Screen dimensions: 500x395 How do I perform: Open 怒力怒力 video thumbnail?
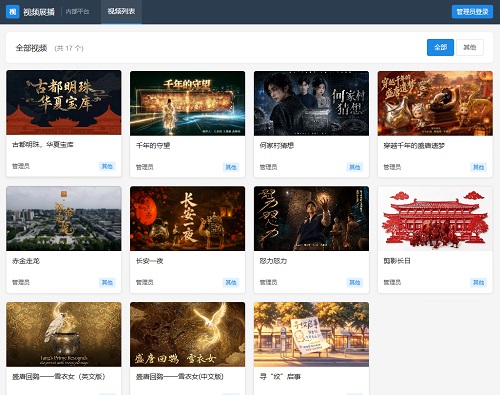click(311, 219)
